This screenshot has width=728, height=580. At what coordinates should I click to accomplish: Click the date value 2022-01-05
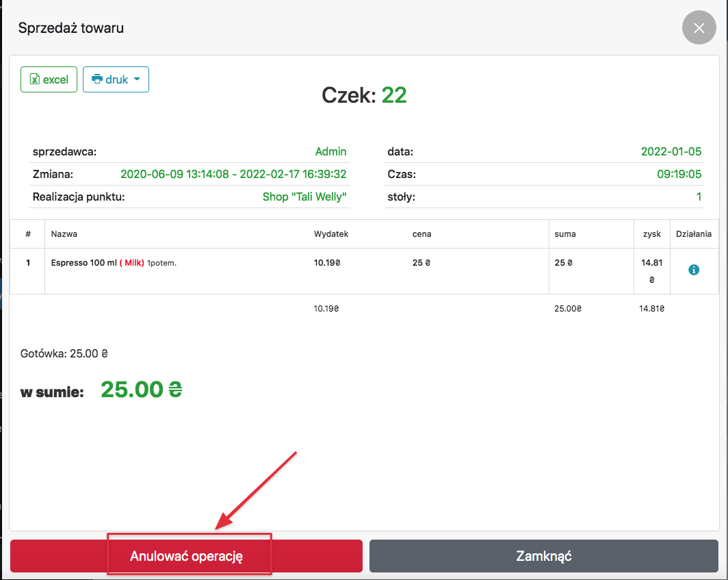click(671, 152)
